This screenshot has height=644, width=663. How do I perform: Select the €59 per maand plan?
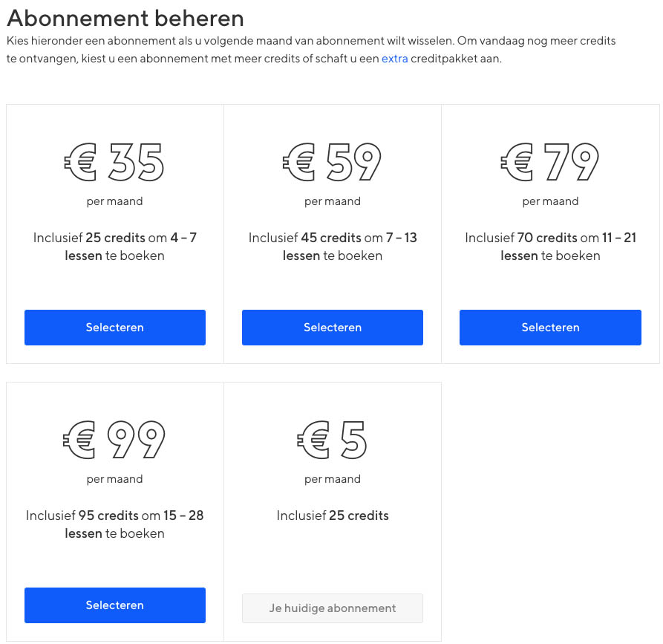332,327
